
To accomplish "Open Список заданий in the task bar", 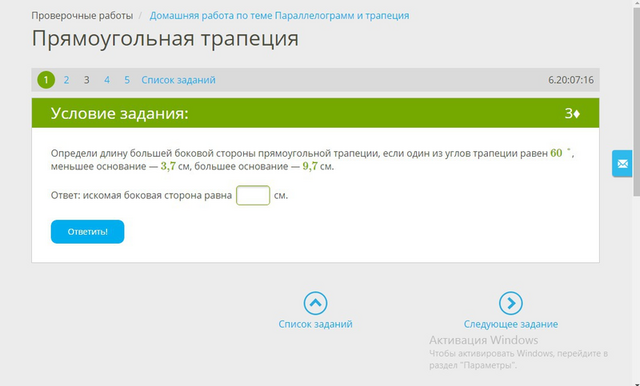I will pos(178,80).
